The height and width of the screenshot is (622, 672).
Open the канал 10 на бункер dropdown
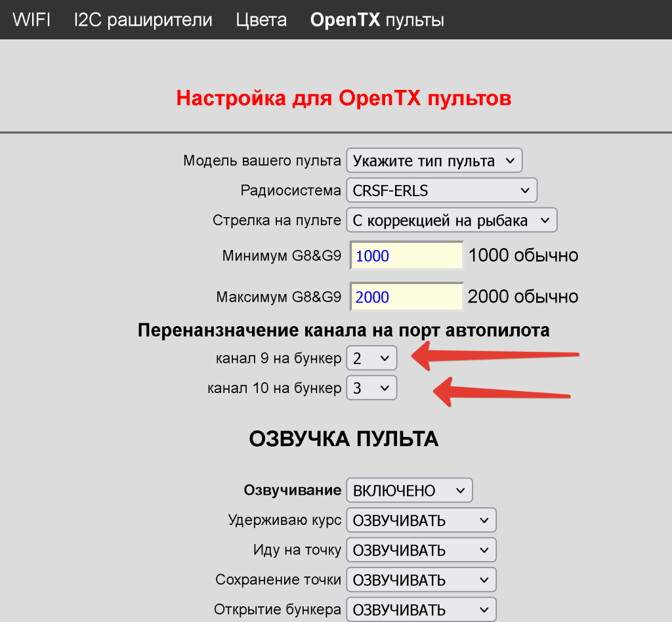click(x=371, y=388)
